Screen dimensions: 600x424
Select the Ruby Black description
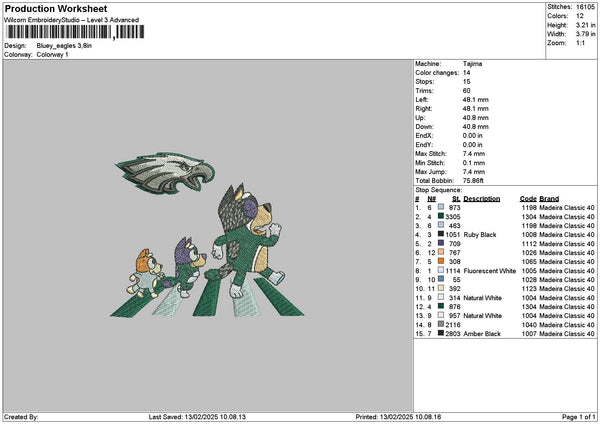[x=480, y=235]
